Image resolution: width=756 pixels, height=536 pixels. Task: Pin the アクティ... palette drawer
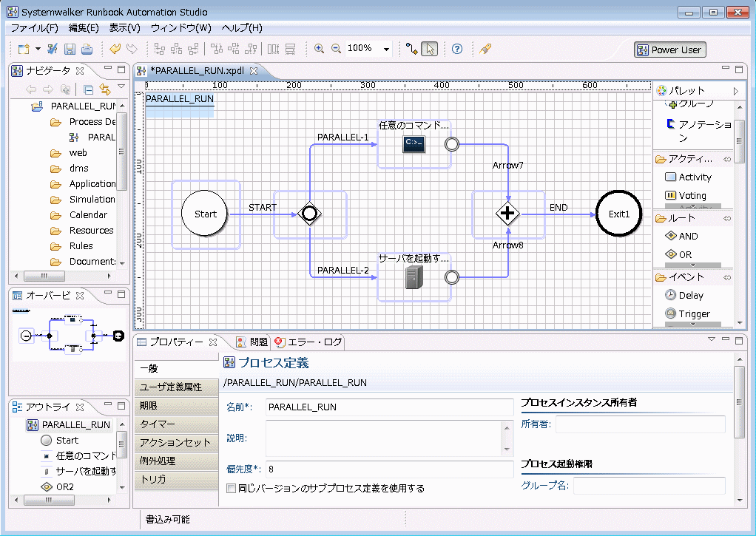point(727,159)
